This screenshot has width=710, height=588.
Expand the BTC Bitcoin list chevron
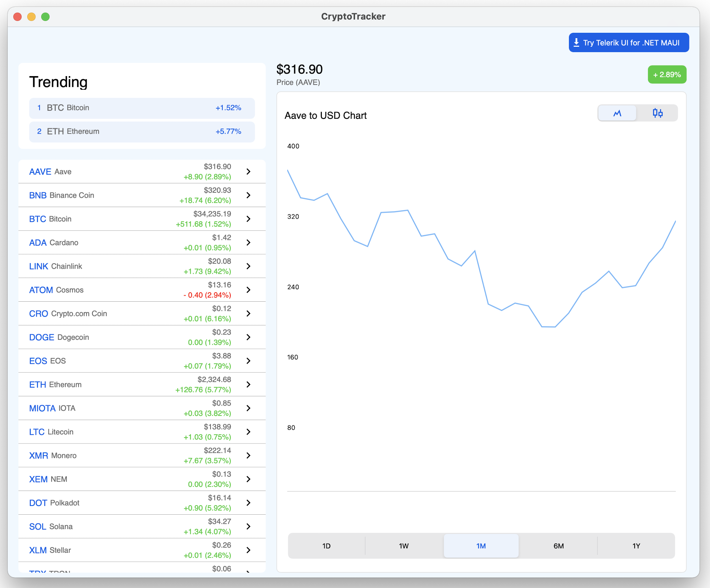pos(249,219)
